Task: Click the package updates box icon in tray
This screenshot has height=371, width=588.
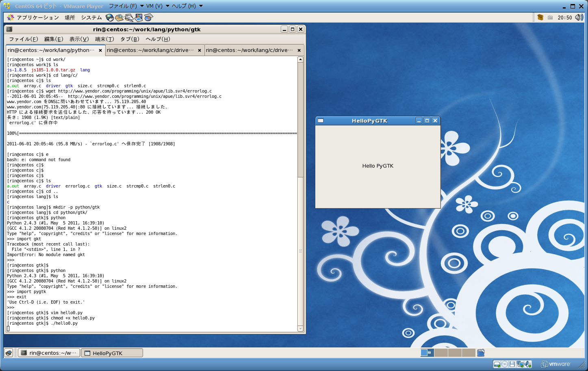Action: pyautogui.click(x=540, y=17)
